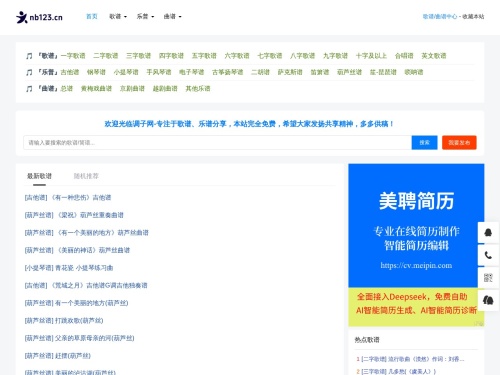Open the 七字歌谱 category
500x375 pixels.
pyautogui.click(x=270, y=56)
